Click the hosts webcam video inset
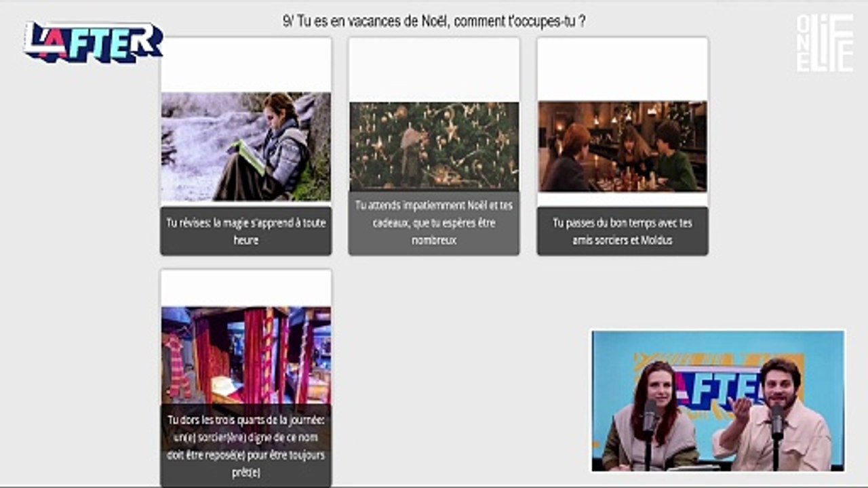This screenshot has width=868, height=488. point(718,401)
